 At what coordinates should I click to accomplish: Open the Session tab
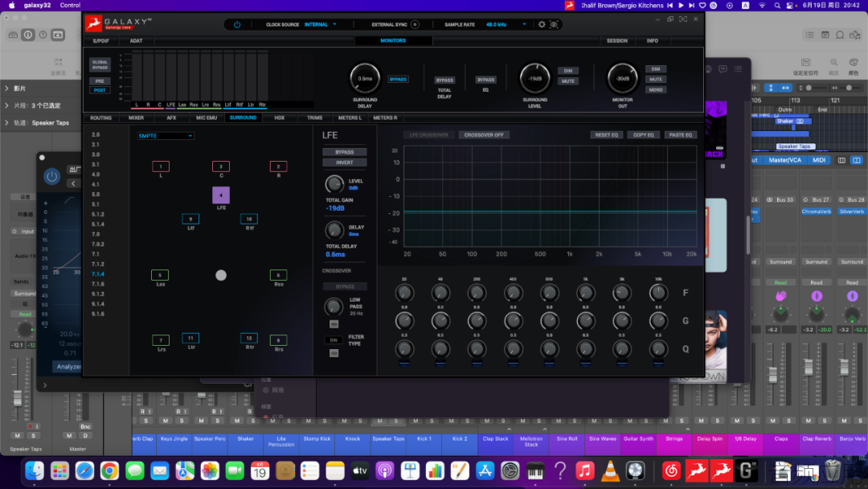point(617,41)
